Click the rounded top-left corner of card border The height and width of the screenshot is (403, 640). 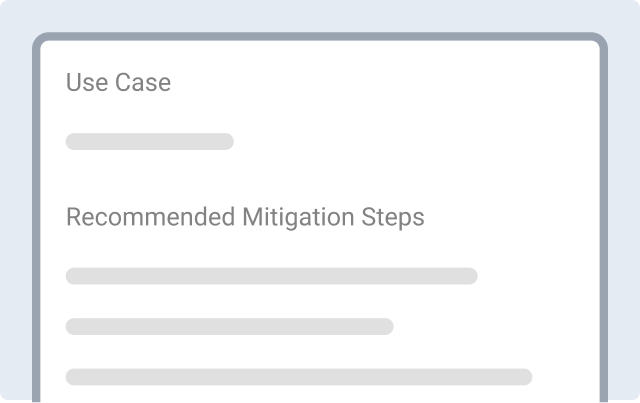coord(39,39)
